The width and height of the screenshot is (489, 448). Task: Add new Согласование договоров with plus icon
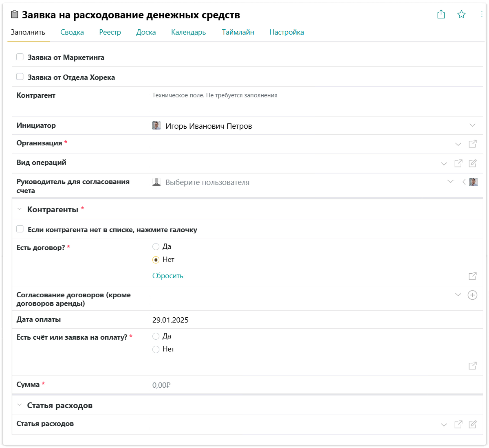(472, 295)
